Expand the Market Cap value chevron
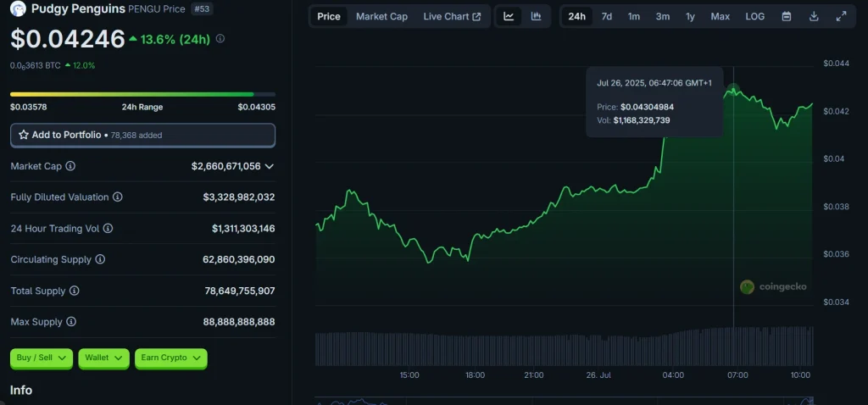 [x=269, y=166]
